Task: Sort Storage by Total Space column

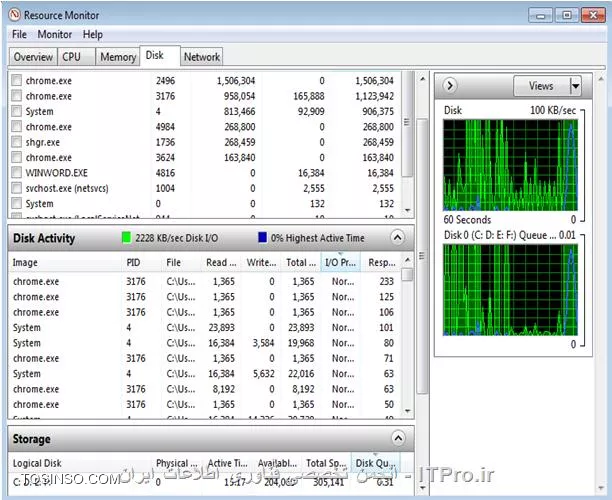Action: [326, 463]
